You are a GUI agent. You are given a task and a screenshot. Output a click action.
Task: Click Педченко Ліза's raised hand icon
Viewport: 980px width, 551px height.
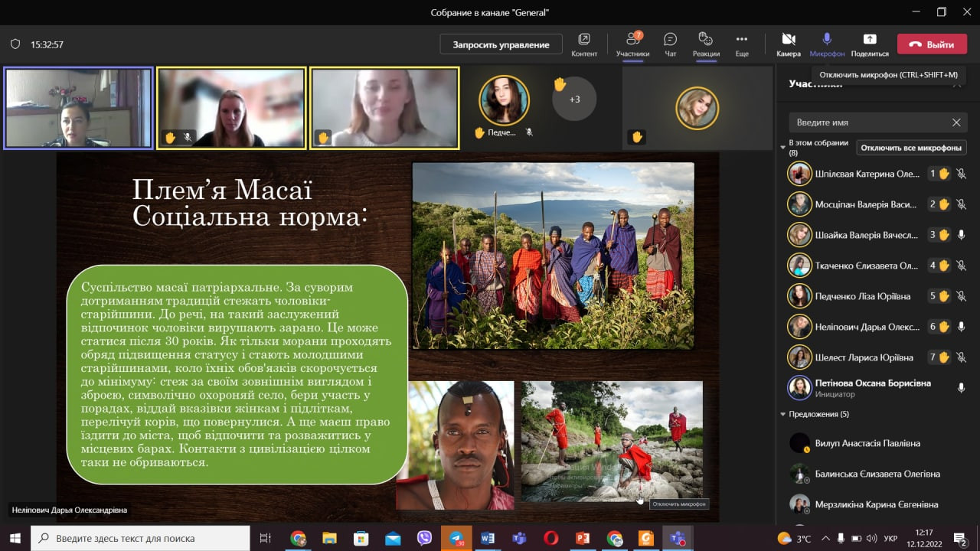(944, 296)
